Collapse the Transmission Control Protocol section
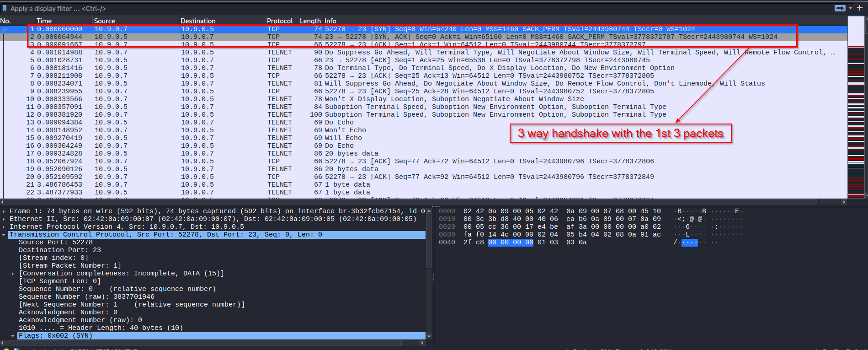The width and height of the screenshot is (868, 350). pos(4,235)
